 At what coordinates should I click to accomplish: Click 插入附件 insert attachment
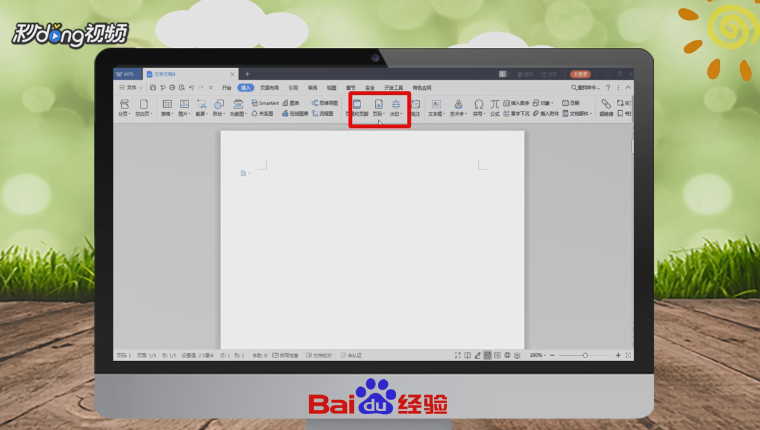[546, 113]
